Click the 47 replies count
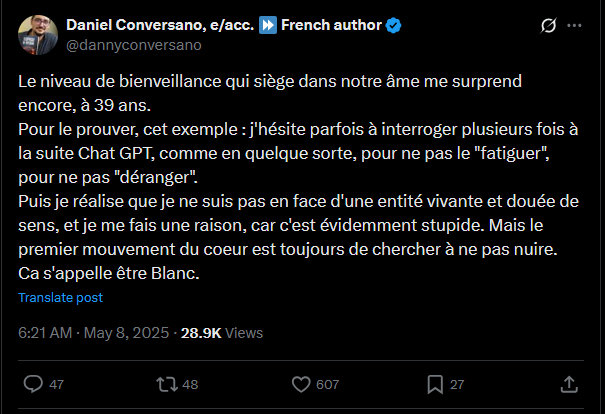Viewport: 605px width, 414px height. click(56, 384)
